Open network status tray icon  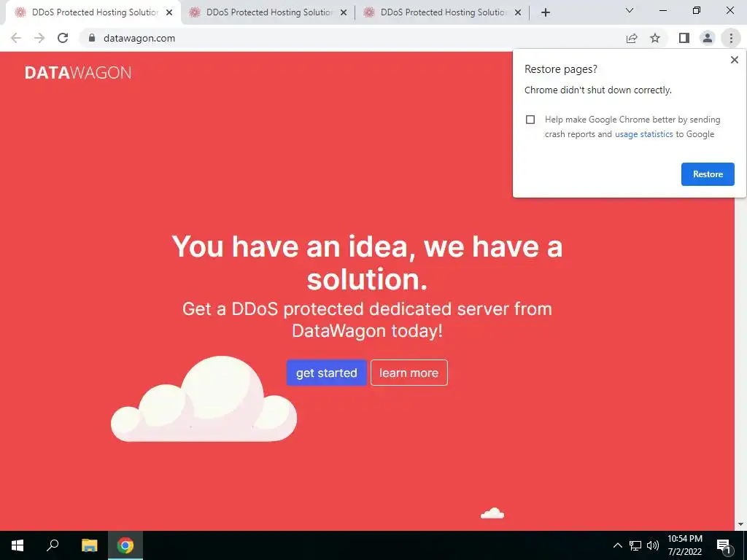click(x=635, y=545)
